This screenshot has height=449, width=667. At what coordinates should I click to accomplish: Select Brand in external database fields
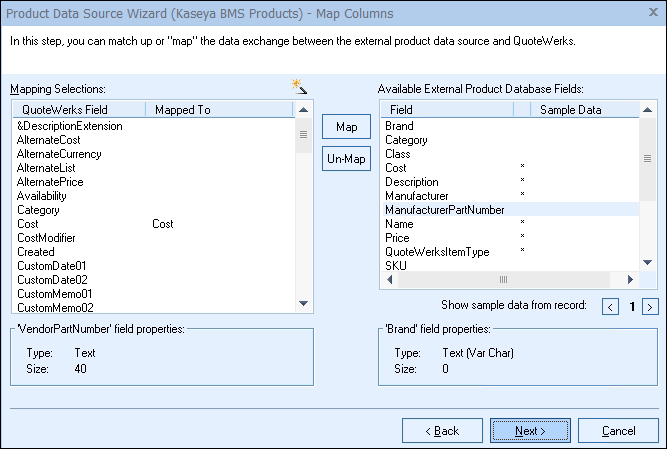399,126
